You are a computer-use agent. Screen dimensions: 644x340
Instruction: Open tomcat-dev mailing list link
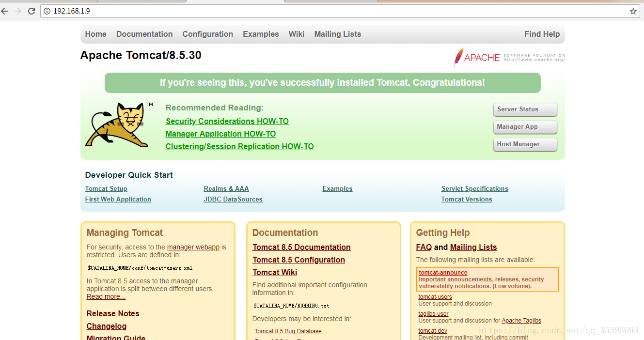[433, 331]
